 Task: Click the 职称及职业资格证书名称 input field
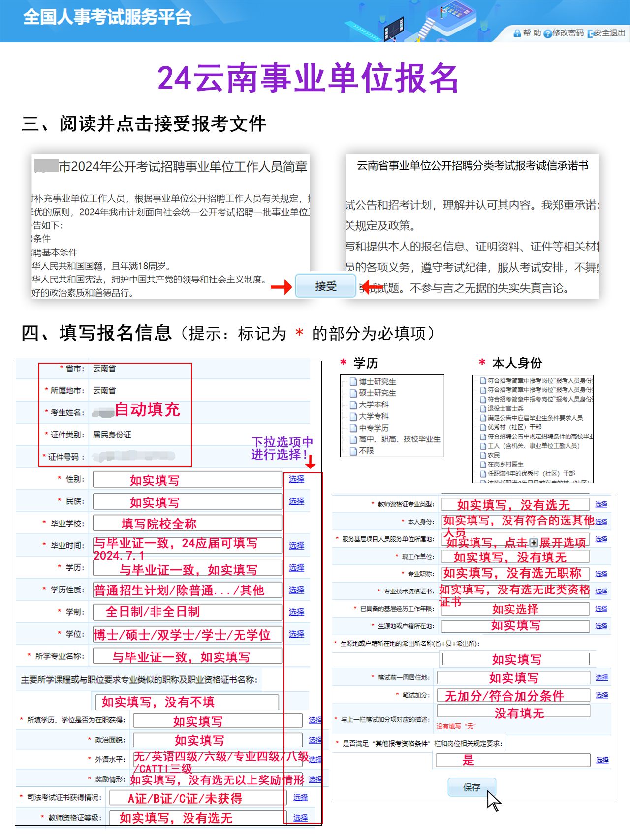[187, 702]
